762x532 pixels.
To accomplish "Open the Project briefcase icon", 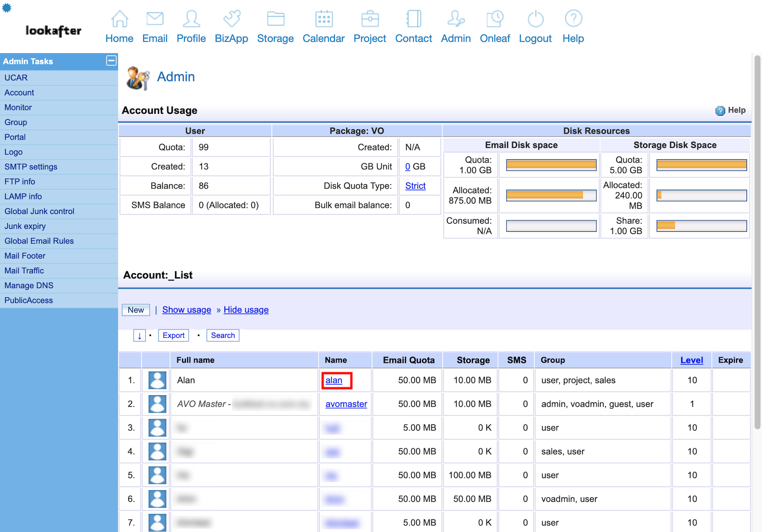I will [x=370, y=19].
